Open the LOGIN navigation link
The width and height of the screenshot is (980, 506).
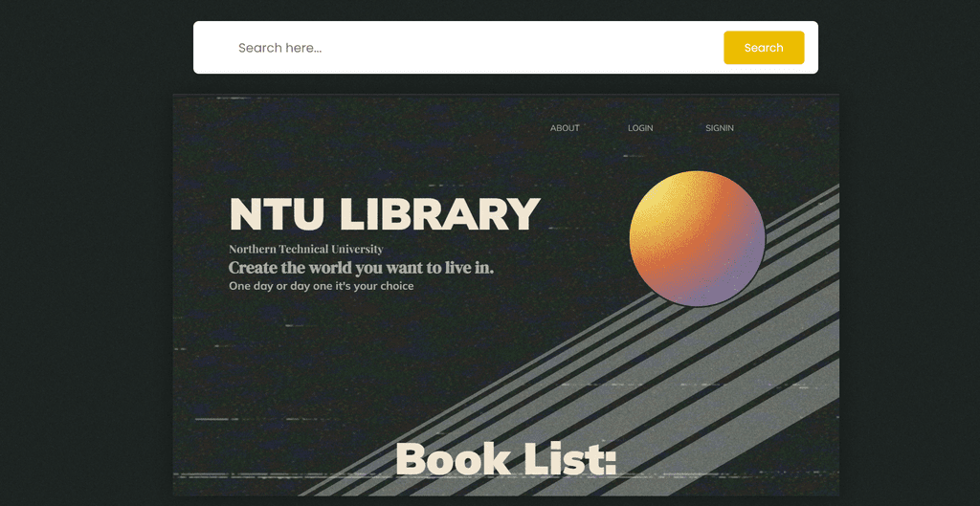tap(640, 128)
